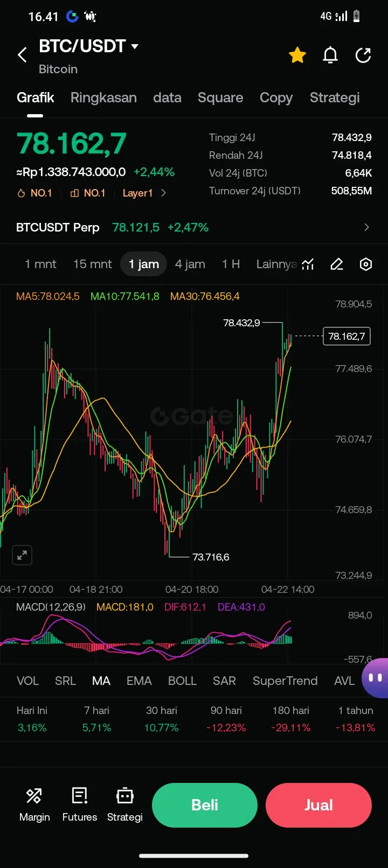Tap the book-icon NO.1 tag
This screenshot has width=388, height=868.
pos(88,193)
